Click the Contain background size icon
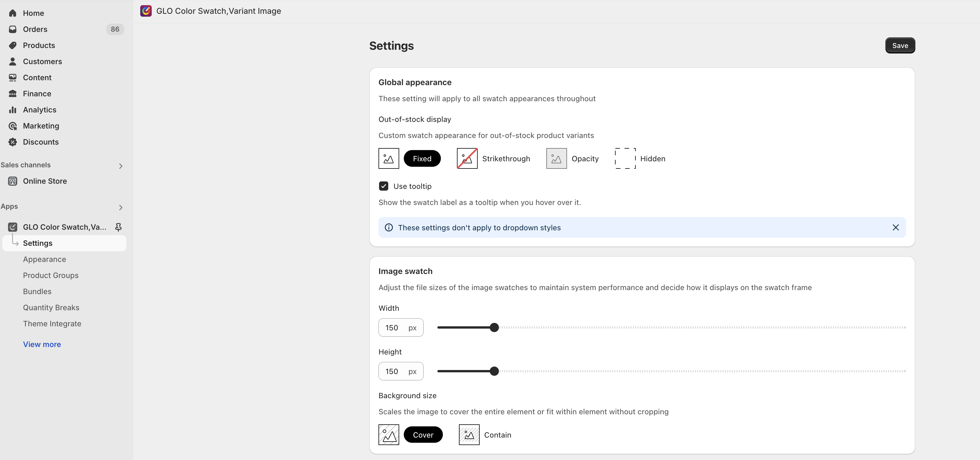 [x=469, y=434]
